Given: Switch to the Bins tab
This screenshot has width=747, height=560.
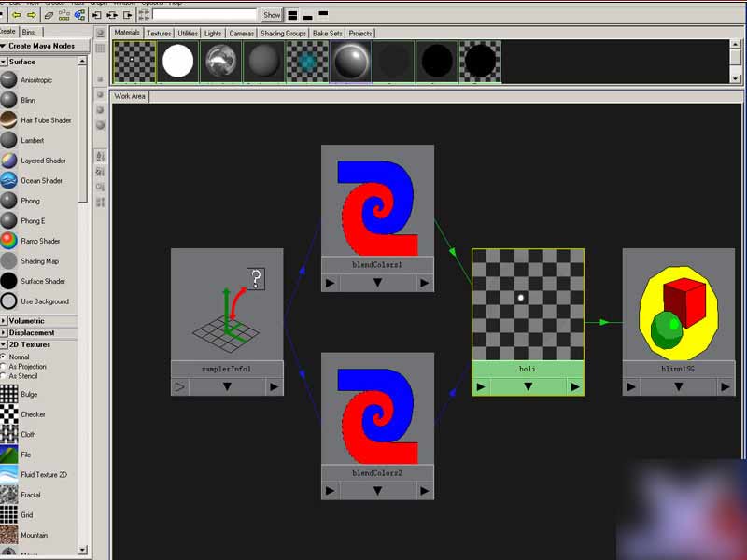Looking at the screenshot, I should click(29, 33).
